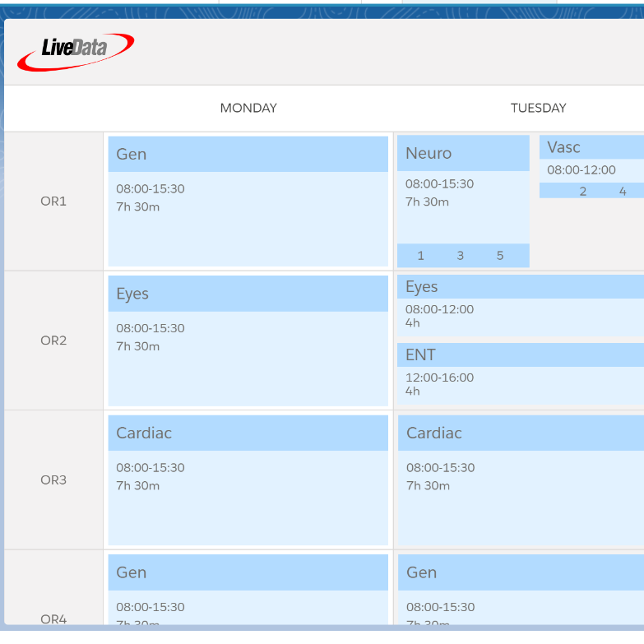
Task: Select the TUESDAY column header
Action: (539, 108)
